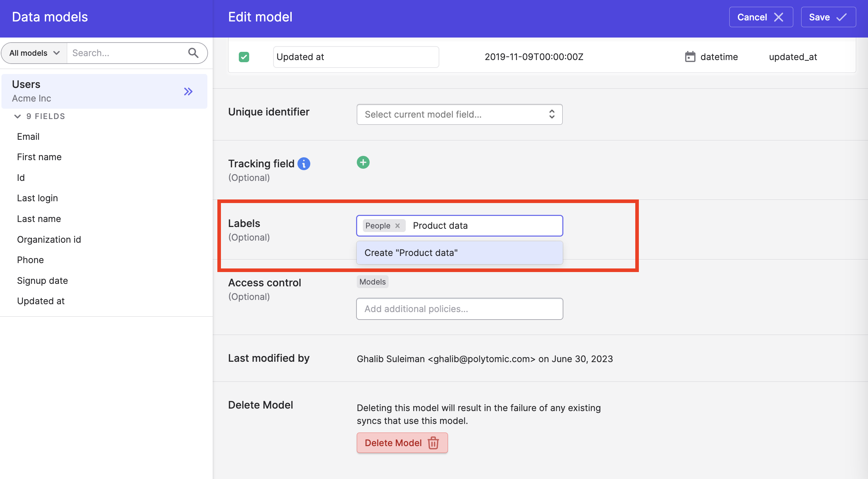868x479 pixels.
Task: Click the Add additional policies input
Action: [x=459, y=309]
